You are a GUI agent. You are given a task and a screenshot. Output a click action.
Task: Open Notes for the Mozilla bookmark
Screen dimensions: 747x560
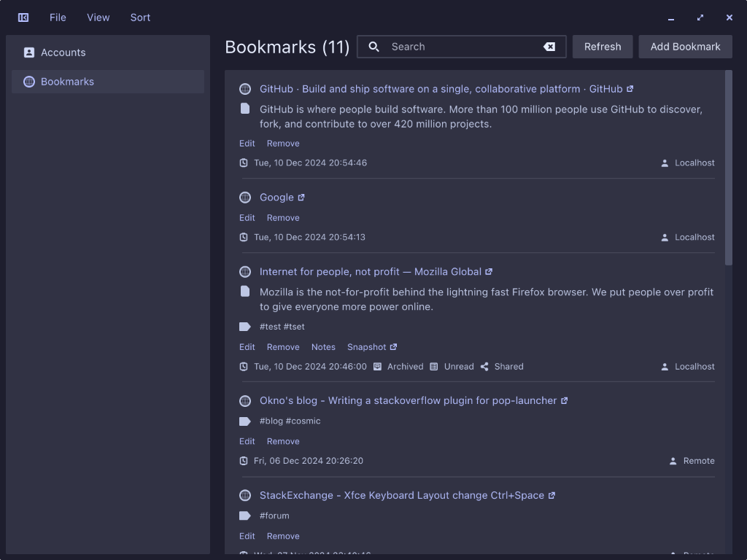(x=323, y=347)
